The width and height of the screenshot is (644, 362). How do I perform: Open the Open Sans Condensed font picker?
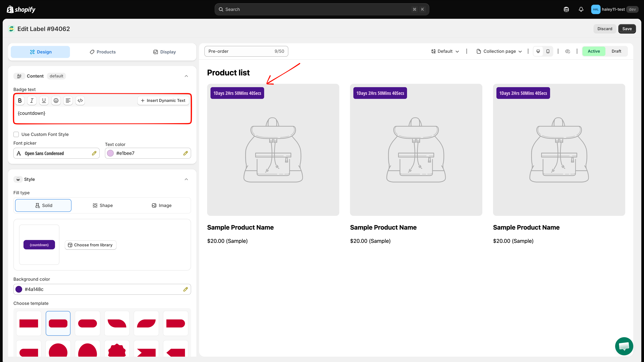[56, 153]
